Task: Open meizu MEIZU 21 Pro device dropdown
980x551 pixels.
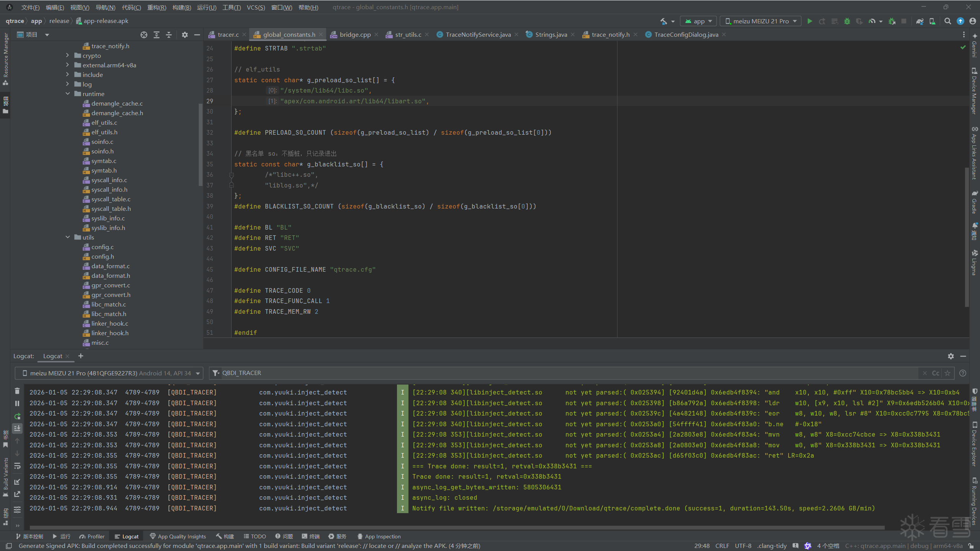Action: pos(760,21)
